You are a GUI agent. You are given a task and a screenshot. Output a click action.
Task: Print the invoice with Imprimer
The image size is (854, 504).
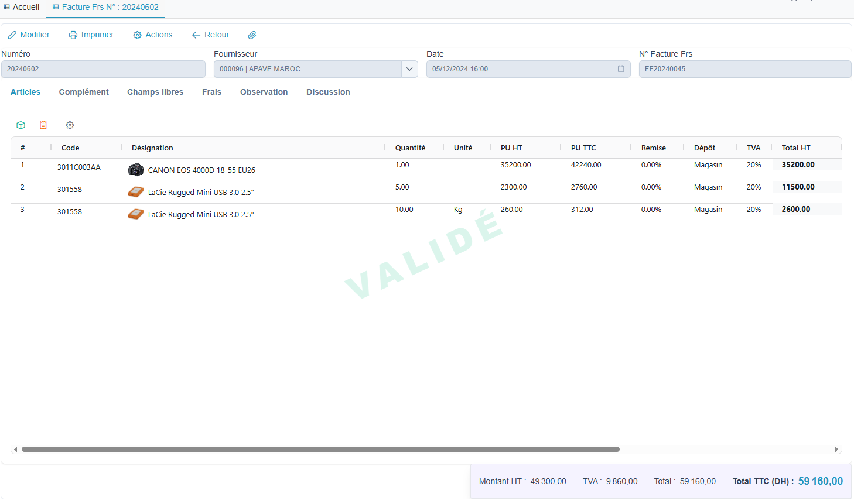91,35
